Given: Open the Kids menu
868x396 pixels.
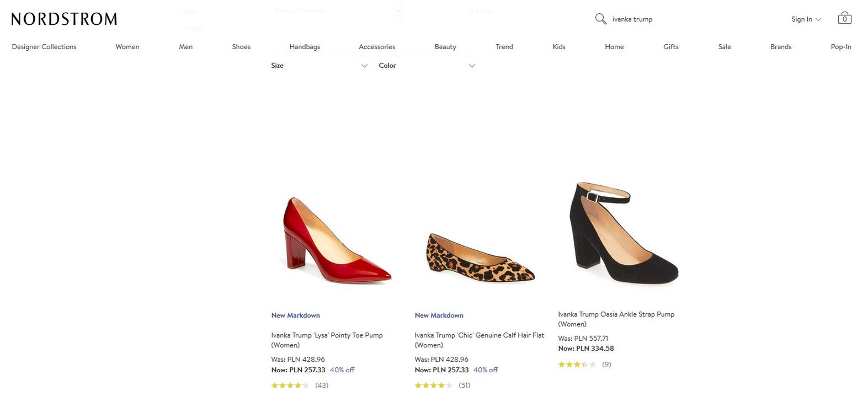Looking at the screenshot, I should coord(559,47).
